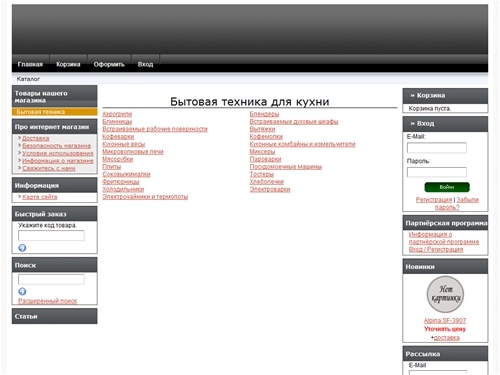Open the Фритюрницы category
The height and width of the screenshot is (375, 500).
click(121, 182)
